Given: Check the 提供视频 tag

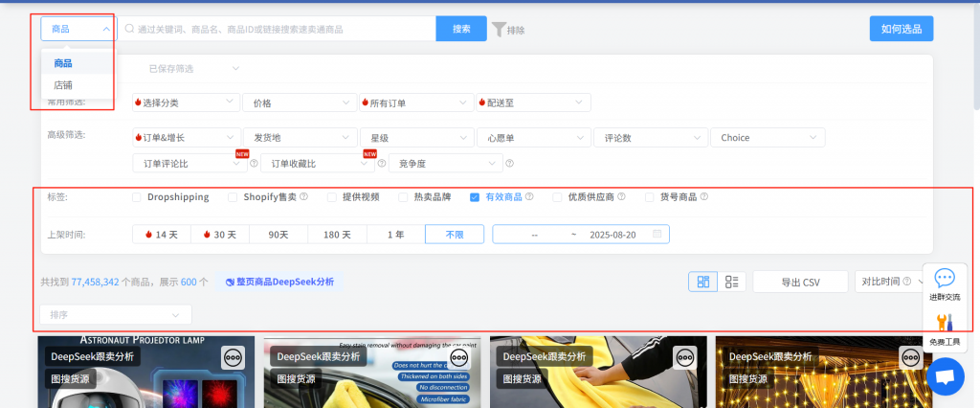Looking at the screenshot, I should (332, 197).
